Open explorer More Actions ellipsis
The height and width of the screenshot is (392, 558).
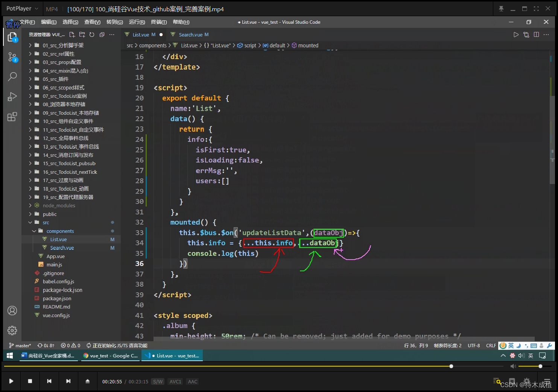pyautogui.click(x=112, y=35)
